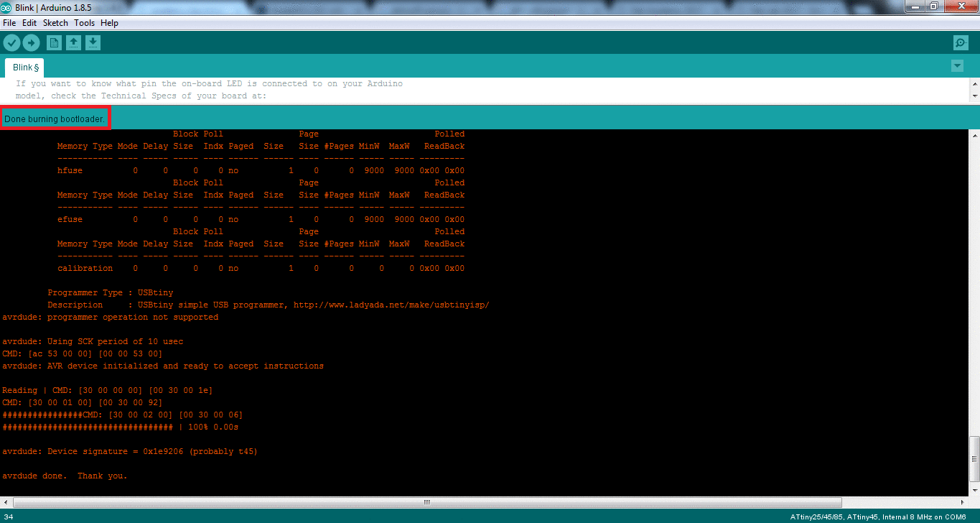This screenshot has width=980, height=523.
Task: Open the Help menu
Action: coord(109,23)
